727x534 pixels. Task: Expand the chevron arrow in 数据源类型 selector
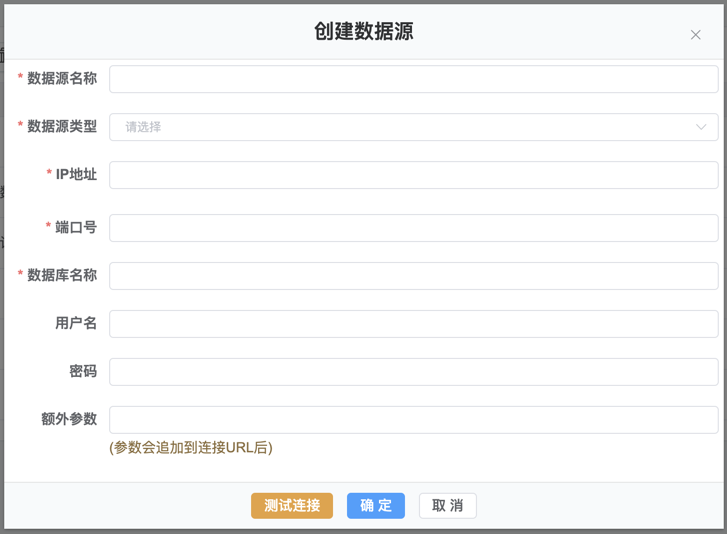click(701, 127)
